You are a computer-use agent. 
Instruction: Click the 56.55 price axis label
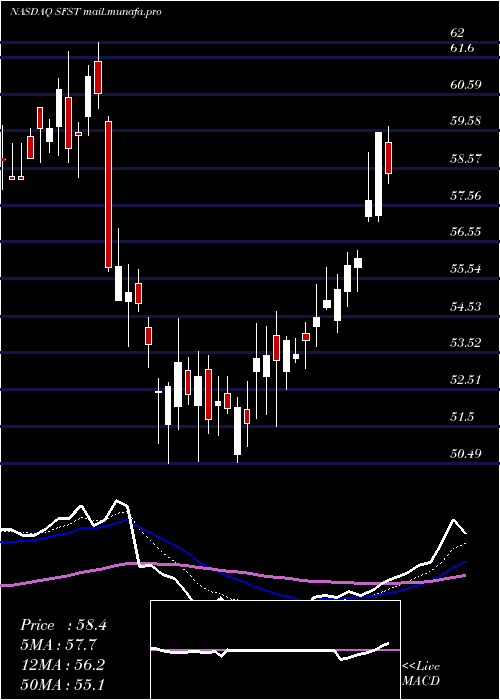(466, 232)
